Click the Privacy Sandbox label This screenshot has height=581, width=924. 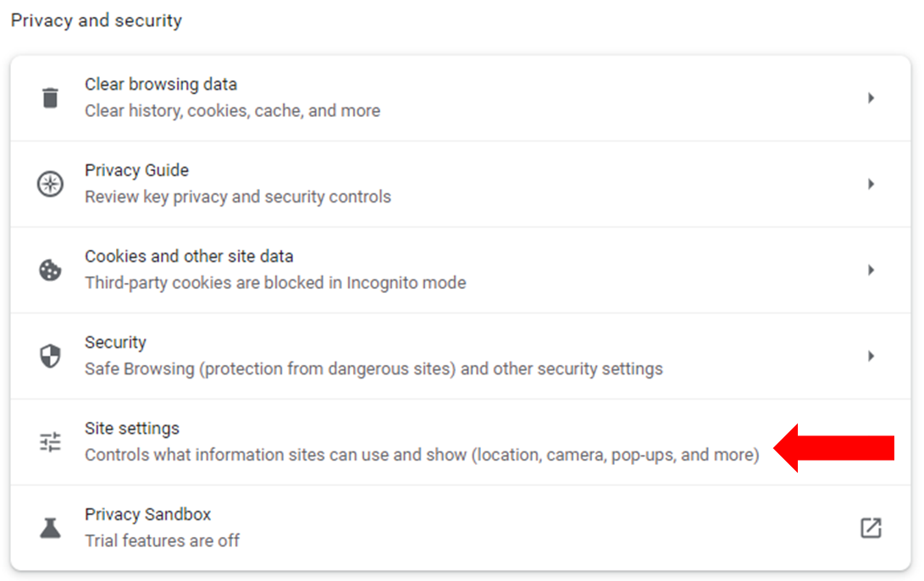(x=148, y=514)
